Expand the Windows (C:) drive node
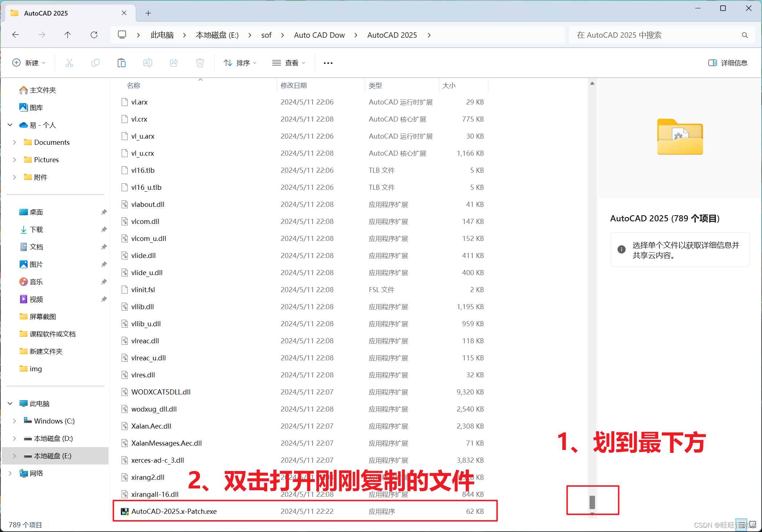Screen dimensions: 762x532 (x=15, y=421)
